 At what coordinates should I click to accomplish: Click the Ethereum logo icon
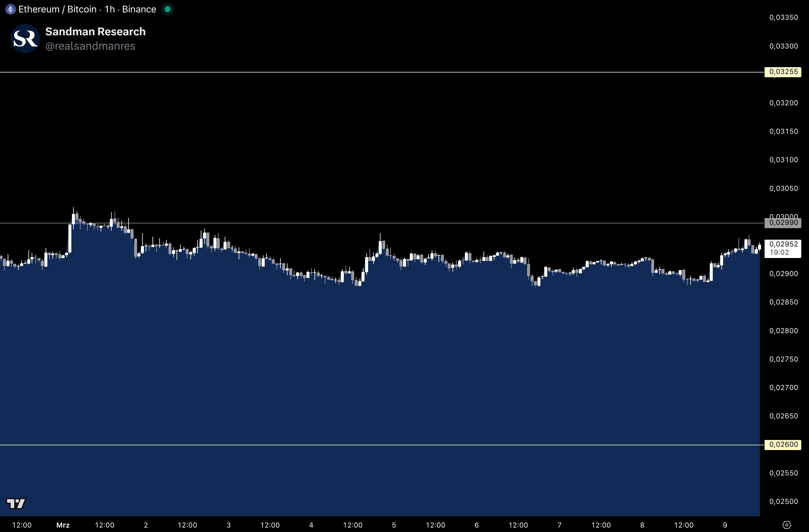(11, 9)
